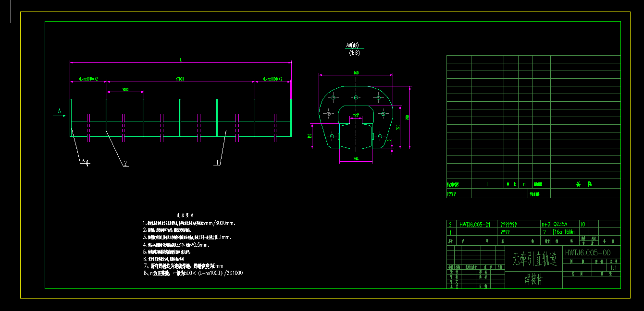
Task: Select the overall length dimension labeled L
Action: click(181, 60)
